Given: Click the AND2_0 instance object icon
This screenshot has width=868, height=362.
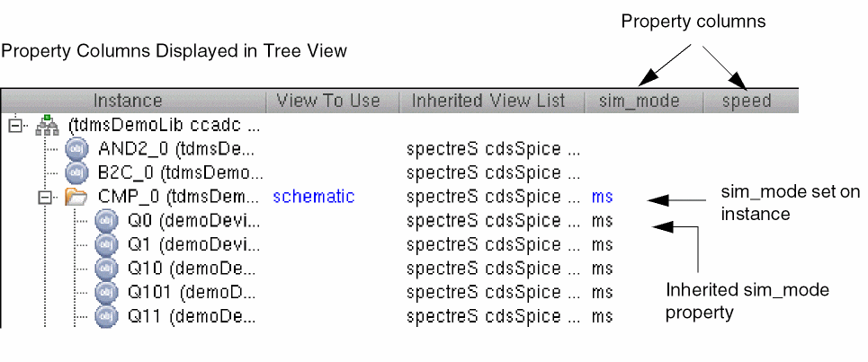Looking at the screenshot, I should click(77, 149).
